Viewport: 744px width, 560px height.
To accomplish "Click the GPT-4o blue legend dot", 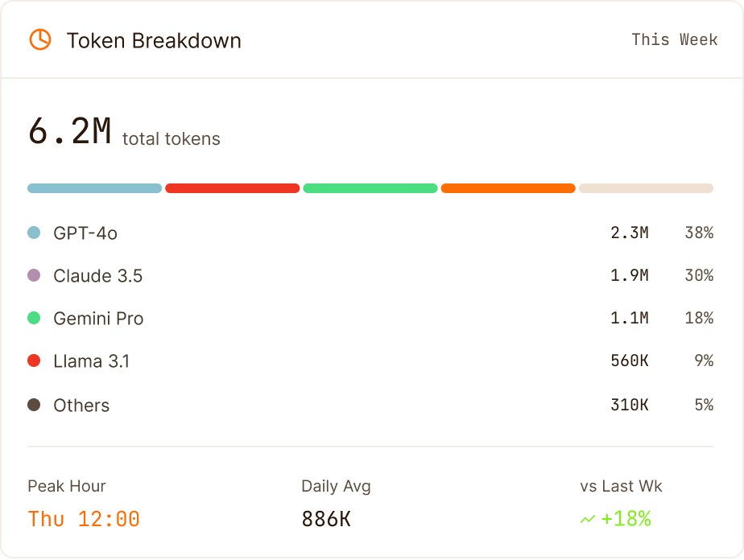I will coord(34,233).
